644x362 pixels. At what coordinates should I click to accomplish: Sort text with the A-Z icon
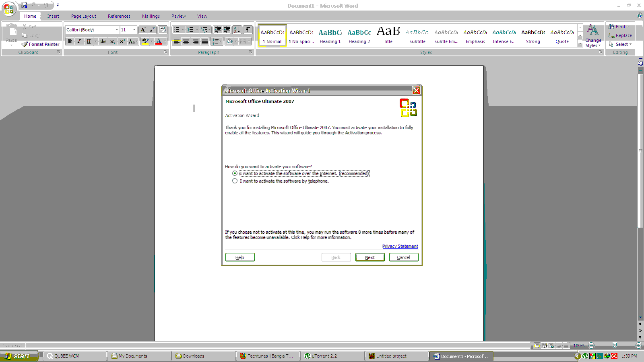point(237,30)
